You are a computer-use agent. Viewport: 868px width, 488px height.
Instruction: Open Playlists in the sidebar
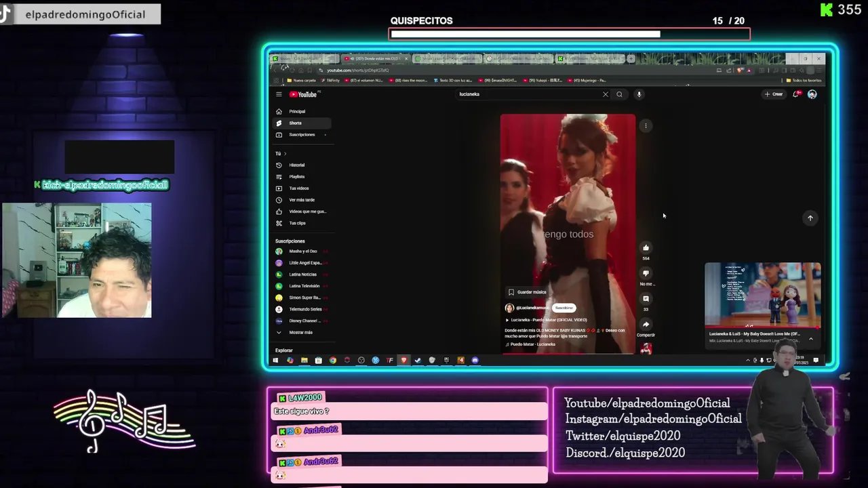pyautogui.click(x=303, y=176)
